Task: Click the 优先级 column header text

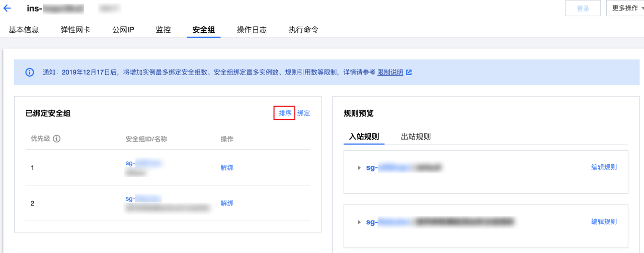Action: (x=40, y=139)
